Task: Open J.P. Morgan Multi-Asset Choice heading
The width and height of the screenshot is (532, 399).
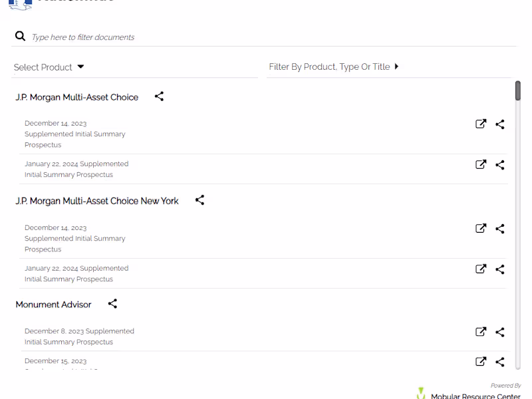Action: pos(77,97)
